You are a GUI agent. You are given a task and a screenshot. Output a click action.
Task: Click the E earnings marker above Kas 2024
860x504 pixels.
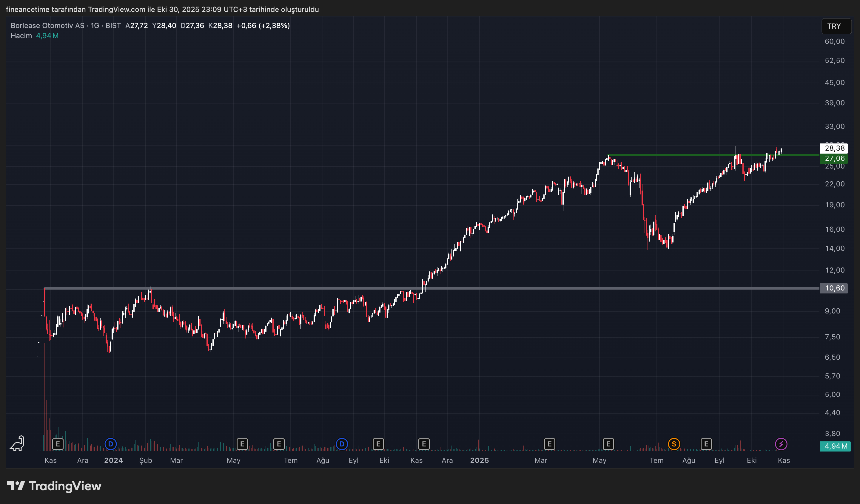point(423,444)
